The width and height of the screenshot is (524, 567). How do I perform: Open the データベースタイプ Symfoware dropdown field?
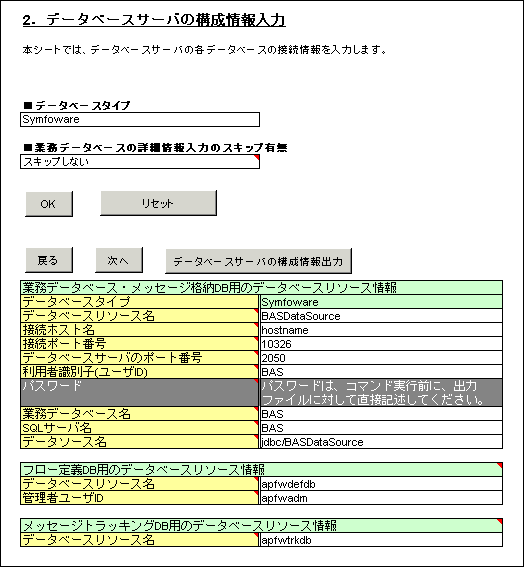coord(140,119)
